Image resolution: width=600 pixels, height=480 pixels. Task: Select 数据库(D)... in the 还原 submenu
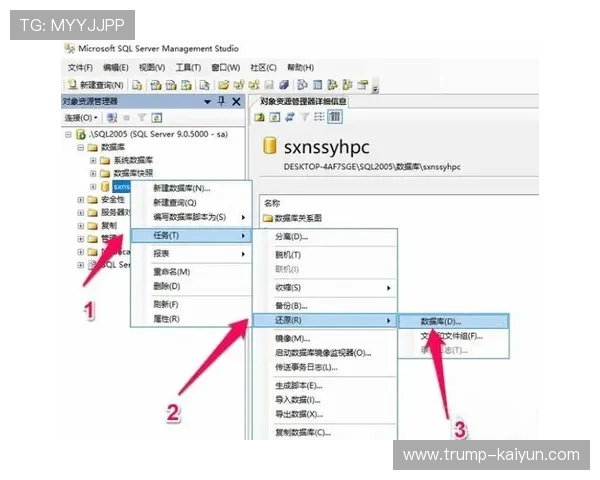[x=440, y=322]
